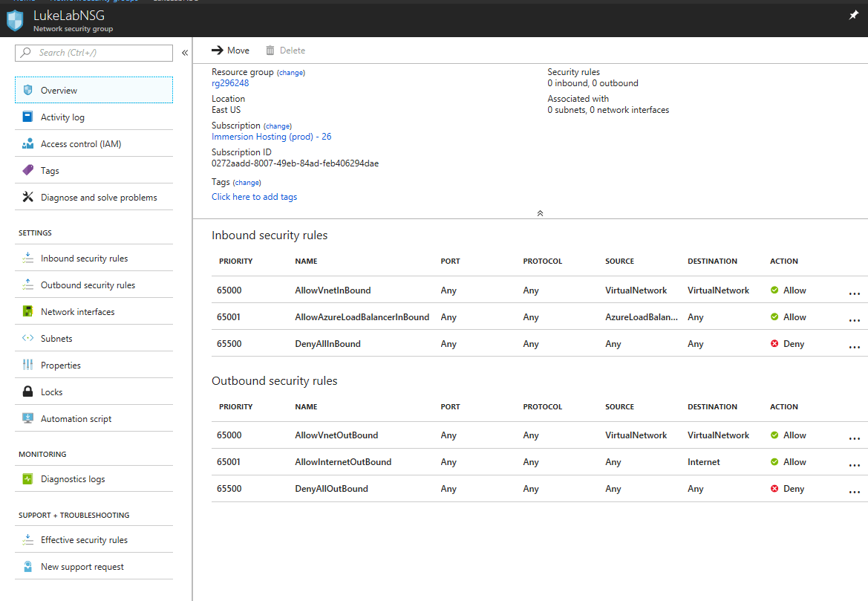Click the search magnifier icon
The width and height of the screenshot is (868, 601).
(x=25, y=53)
